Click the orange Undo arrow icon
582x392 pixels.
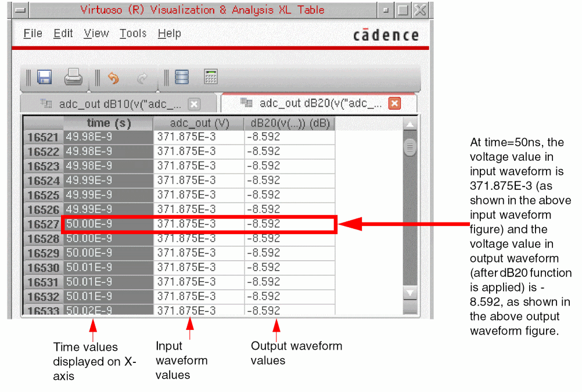point(113,78)
